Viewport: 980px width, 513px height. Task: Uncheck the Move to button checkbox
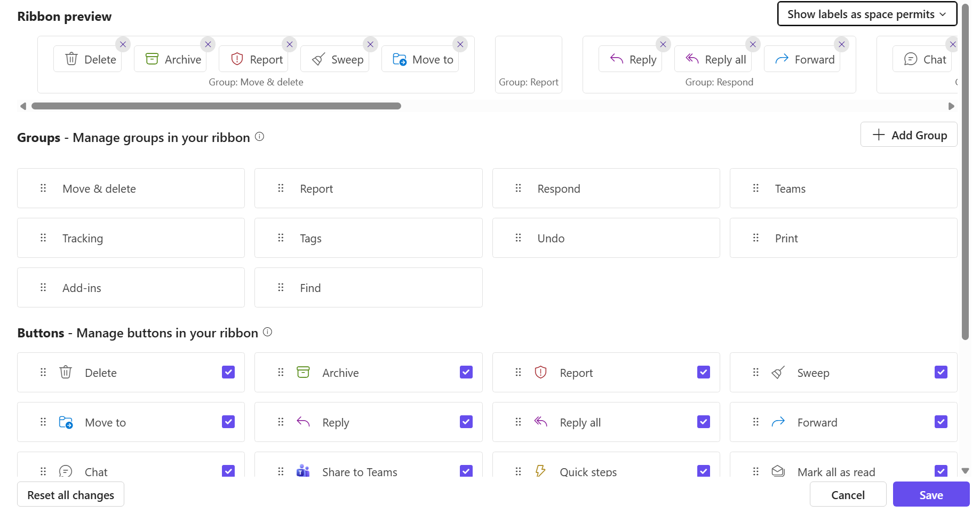[228, 422]
